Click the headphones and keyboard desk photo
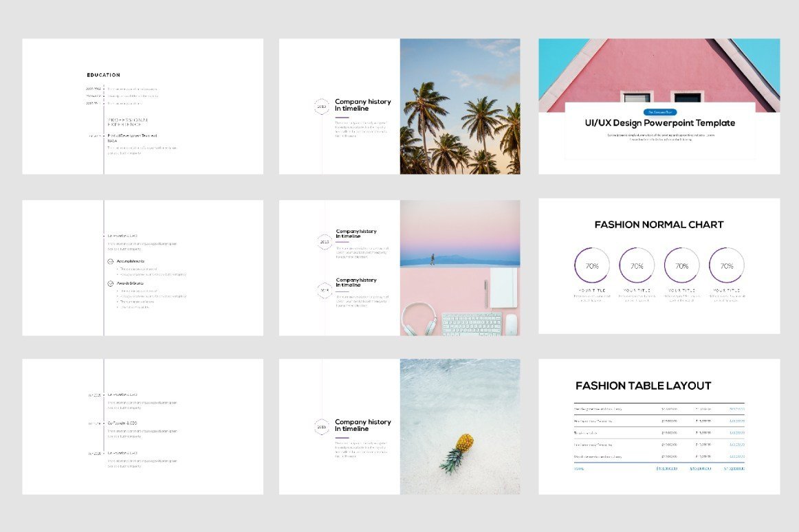The width and height of the screenshot is (799, 532). pos(460,302)
